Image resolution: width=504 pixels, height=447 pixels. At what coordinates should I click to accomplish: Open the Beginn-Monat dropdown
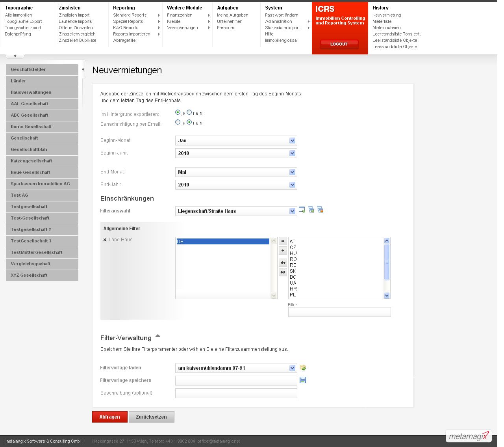[x=236, y=141]
